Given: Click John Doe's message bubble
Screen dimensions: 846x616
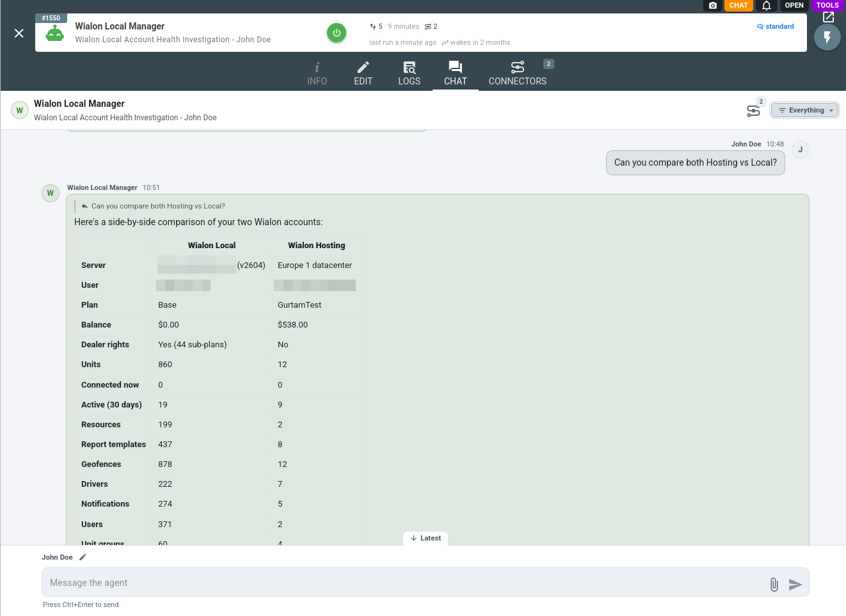Looking at the screenshot, I should coord(696,162).
